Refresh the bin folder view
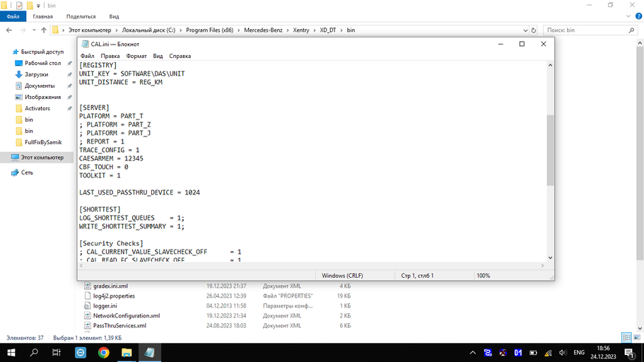 (534, 30)
